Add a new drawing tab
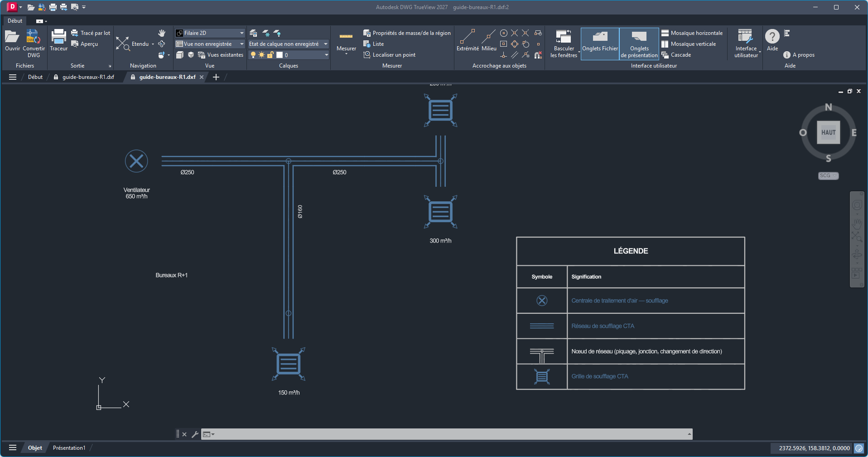 (x=216, y=77)
